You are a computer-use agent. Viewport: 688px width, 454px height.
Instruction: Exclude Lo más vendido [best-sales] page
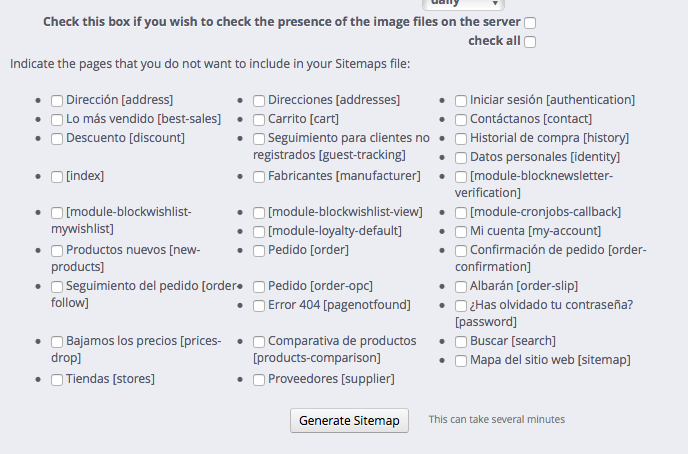[x=57, y=119]
